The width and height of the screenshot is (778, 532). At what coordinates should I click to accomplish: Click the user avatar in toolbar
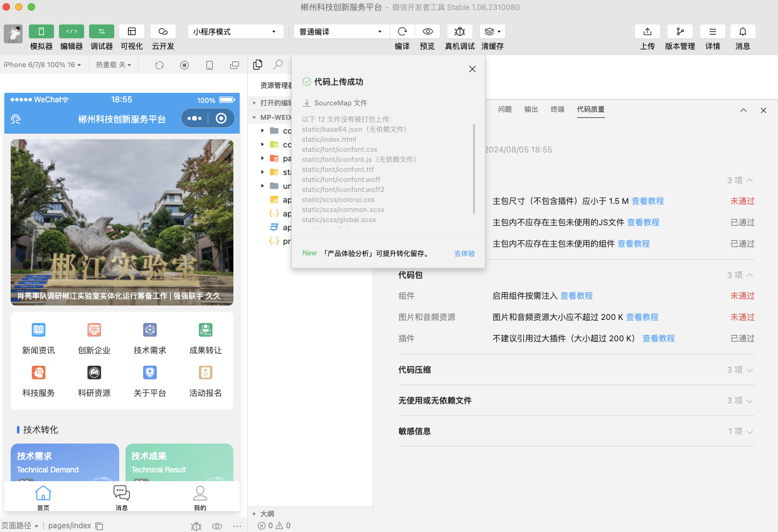[x=13, y=34]
